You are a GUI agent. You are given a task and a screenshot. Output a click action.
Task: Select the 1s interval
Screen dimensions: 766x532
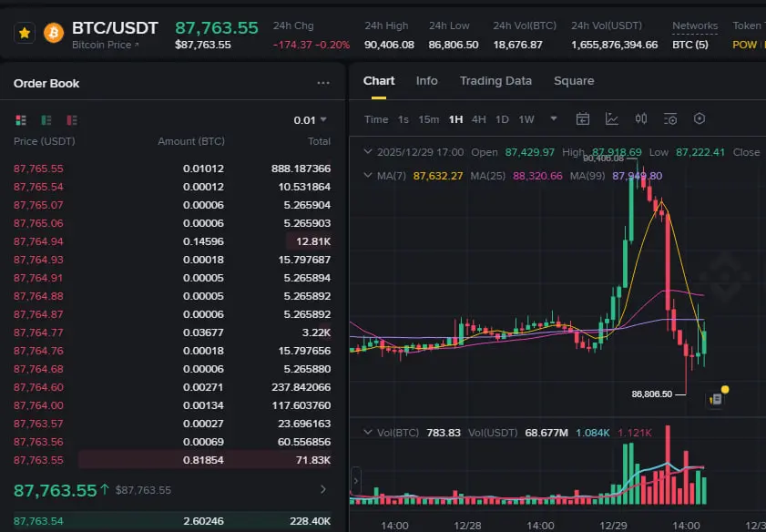[x=403, y=119]
